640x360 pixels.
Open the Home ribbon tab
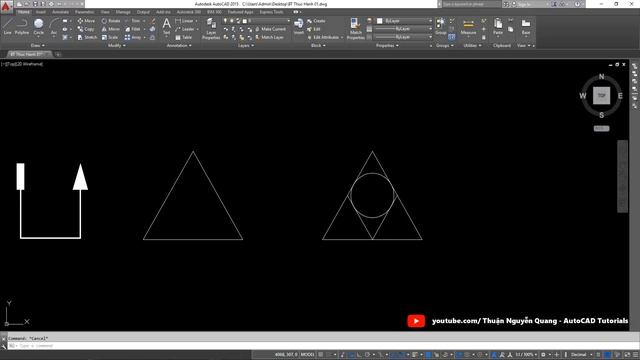[24, 12]
